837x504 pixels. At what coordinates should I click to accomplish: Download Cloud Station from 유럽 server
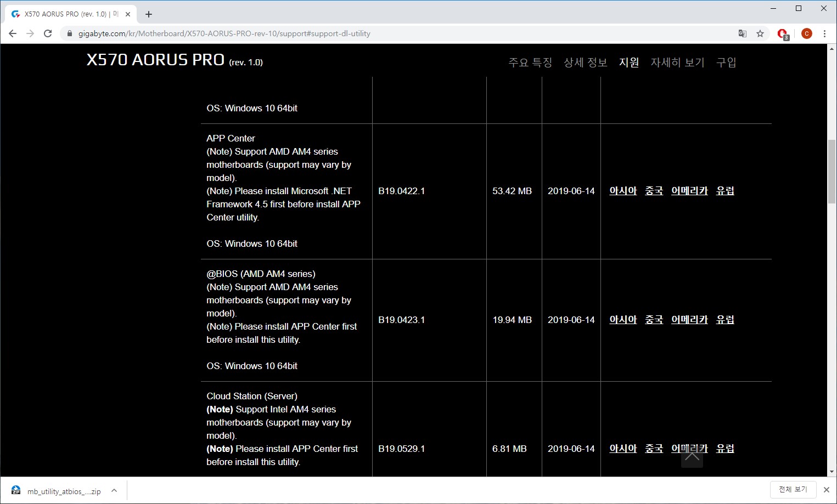pos(725,449)
